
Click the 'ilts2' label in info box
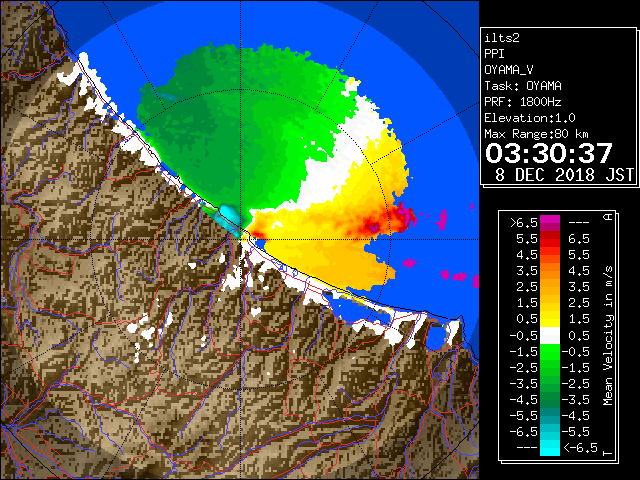[x=502, y=38]
